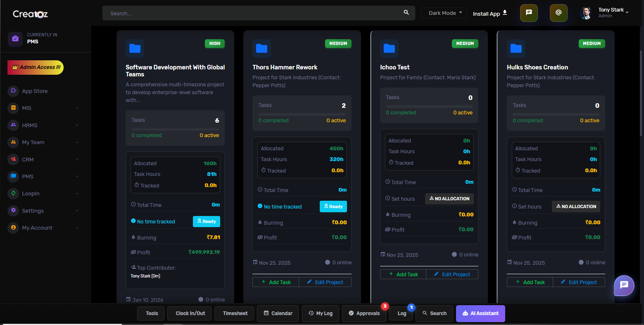Select Calendar in the bottom bar
644x325 pixels.
[x=278, y=313]
